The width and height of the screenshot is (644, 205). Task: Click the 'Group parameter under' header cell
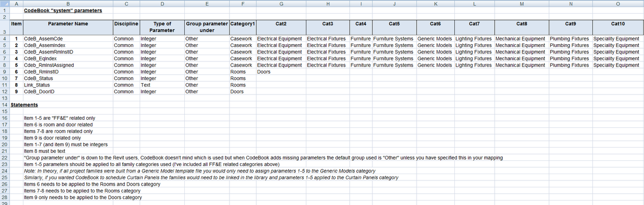(207, 27)
